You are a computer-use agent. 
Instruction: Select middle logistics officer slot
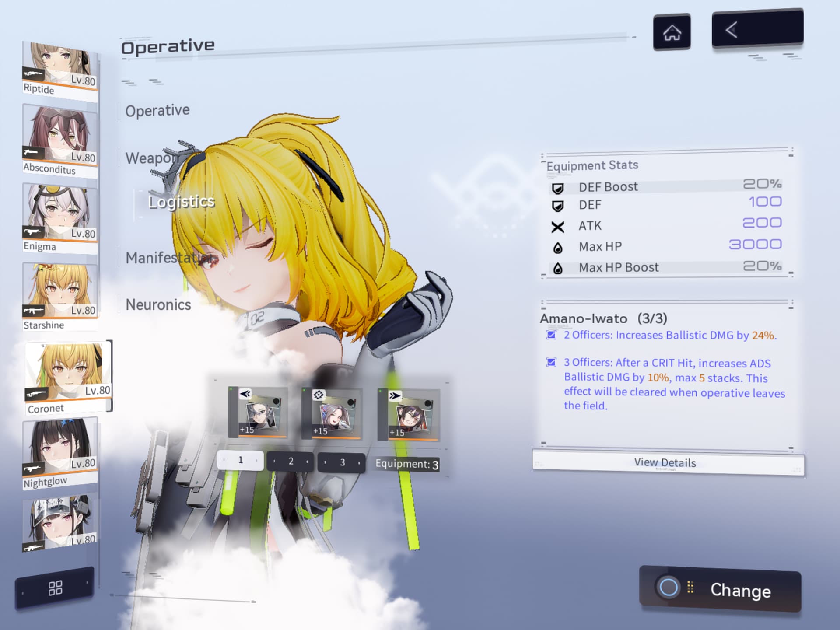[x=332, y=413]
